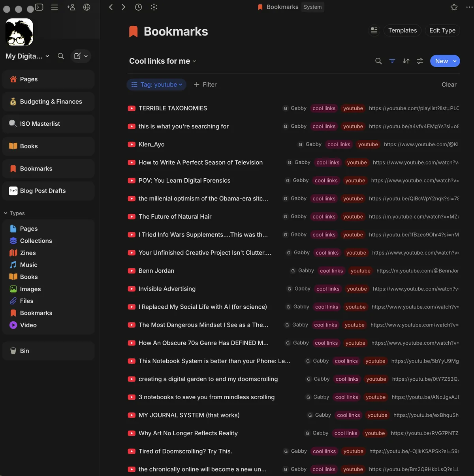Click the sidebar search magnifier icon
Viewport: 474px width, 476px height.
click(x=61, y=56)
